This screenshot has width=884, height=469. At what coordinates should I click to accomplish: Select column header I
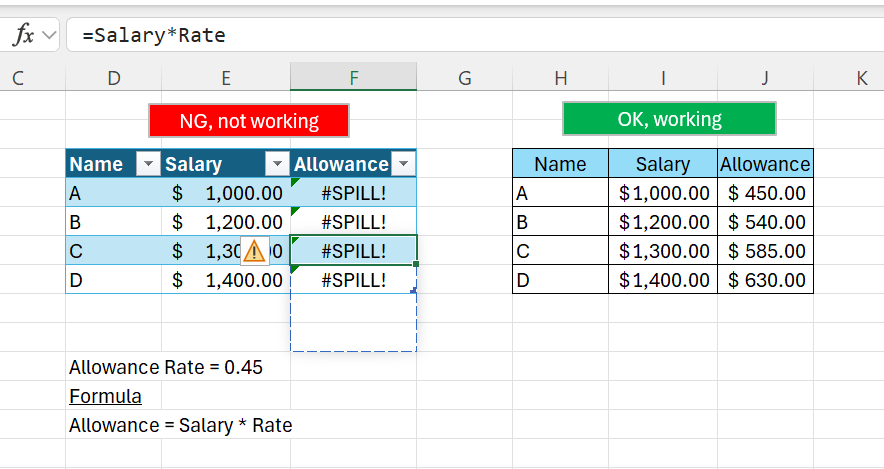[x=663, y=77]
